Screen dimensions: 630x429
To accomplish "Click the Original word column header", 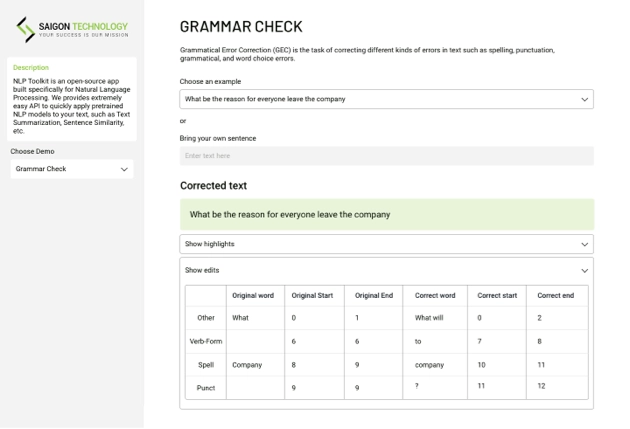I will (252, 295).
